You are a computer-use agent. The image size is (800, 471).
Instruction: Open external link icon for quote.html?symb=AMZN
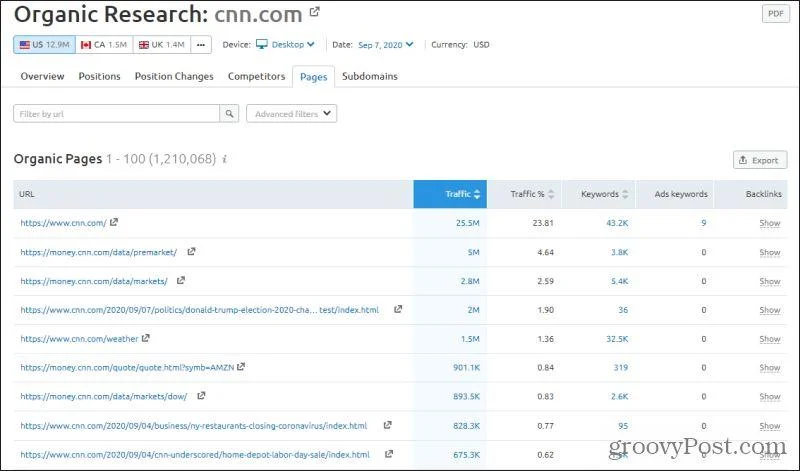pos(241,366)
